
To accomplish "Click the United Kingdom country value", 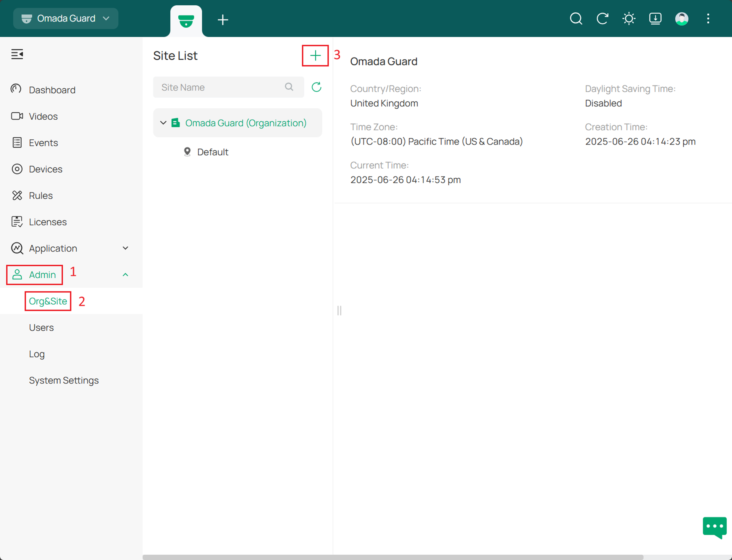I will coord(384,103).
